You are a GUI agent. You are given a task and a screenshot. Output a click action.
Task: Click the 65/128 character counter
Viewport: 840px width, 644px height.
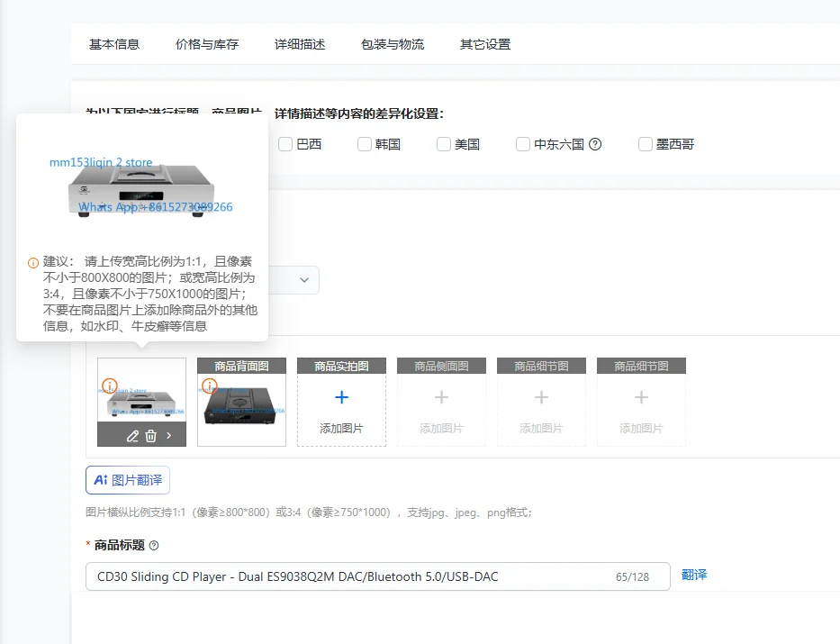632,577
